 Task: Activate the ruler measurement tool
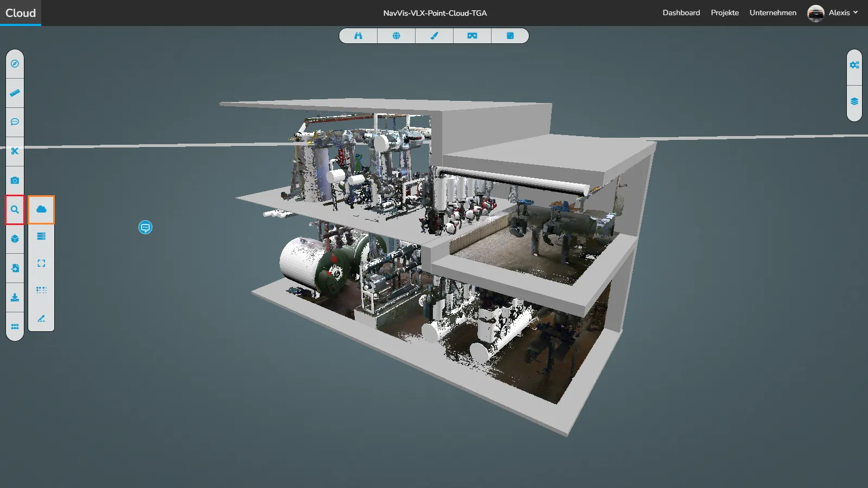pyautogui.click(x=15, y=93)
